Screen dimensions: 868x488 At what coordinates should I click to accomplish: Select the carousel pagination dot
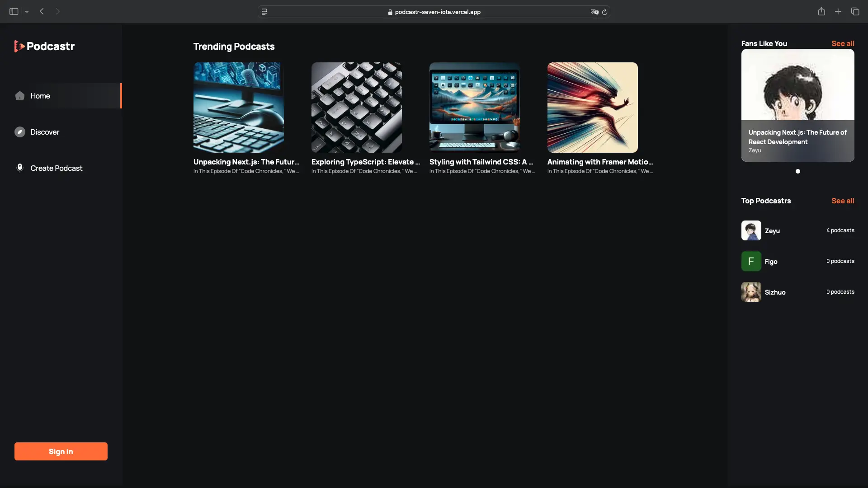798,171
